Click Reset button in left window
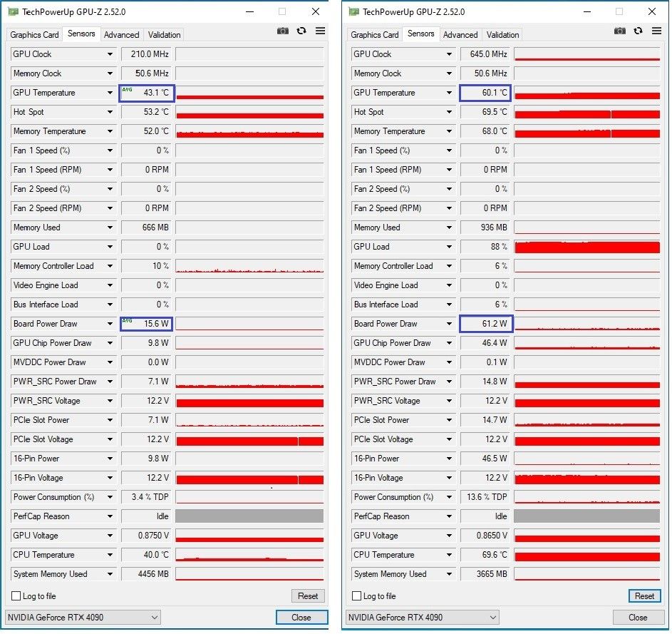 point(308,596)
